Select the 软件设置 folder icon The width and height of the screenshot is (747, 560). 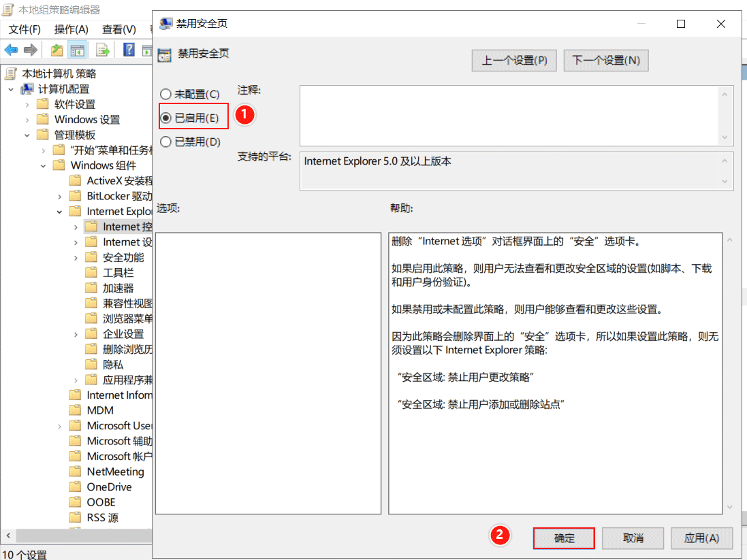coord(43,104)
